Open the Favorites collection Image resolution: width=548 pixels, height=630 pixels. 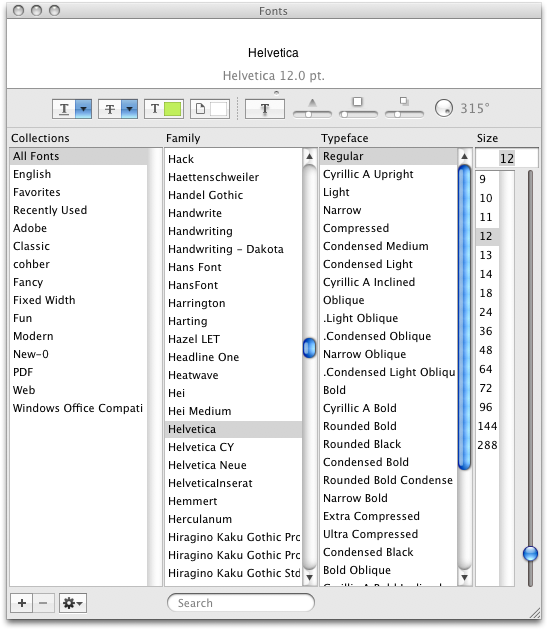coord(79,192)
